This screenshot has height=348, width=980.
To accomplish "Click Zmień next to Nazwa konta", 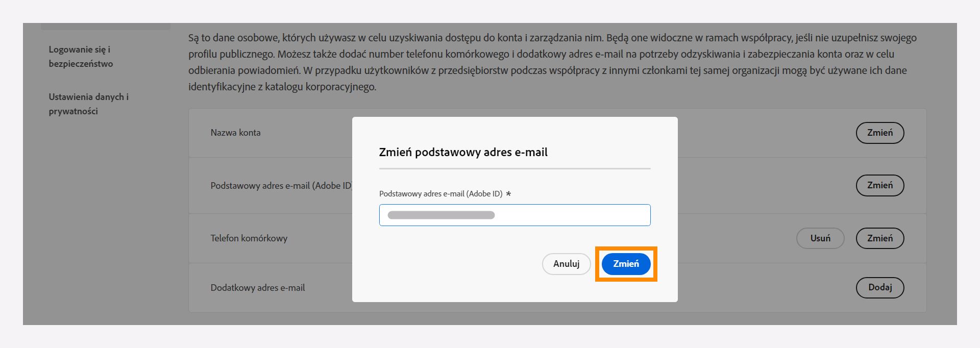I will click(879, 133).
